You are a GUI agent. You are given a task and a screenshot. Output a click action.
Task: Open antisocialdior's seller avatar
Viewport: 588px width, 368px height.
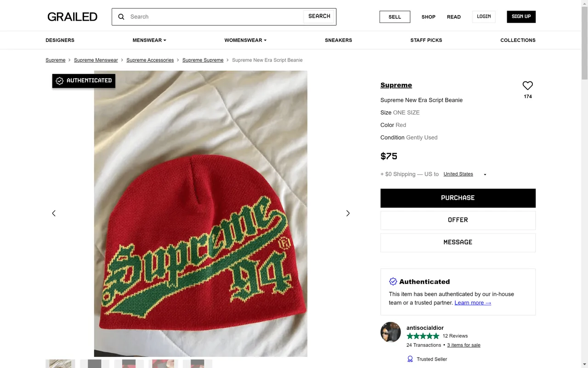tap(390, 332)
